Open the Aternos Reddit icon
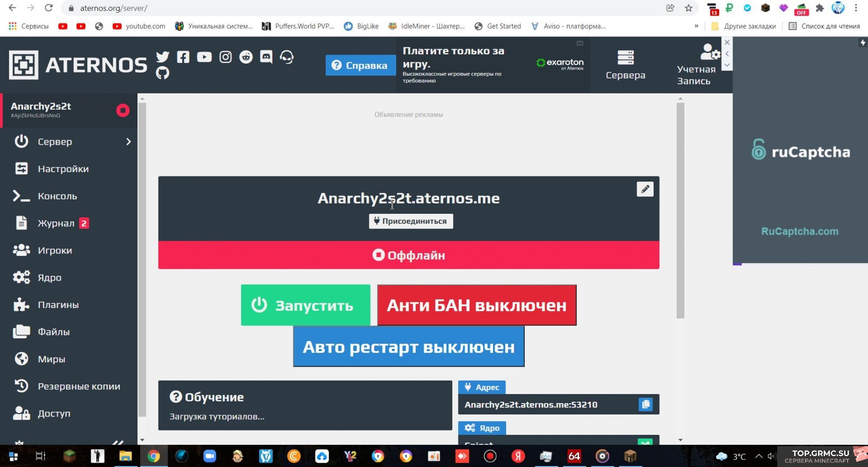Viewport: 868px width, 467px height. [246, 57]
